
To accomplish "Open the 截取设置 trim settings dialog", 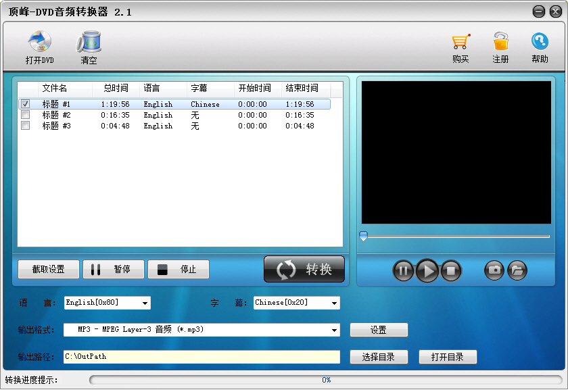I will (47, 269).
